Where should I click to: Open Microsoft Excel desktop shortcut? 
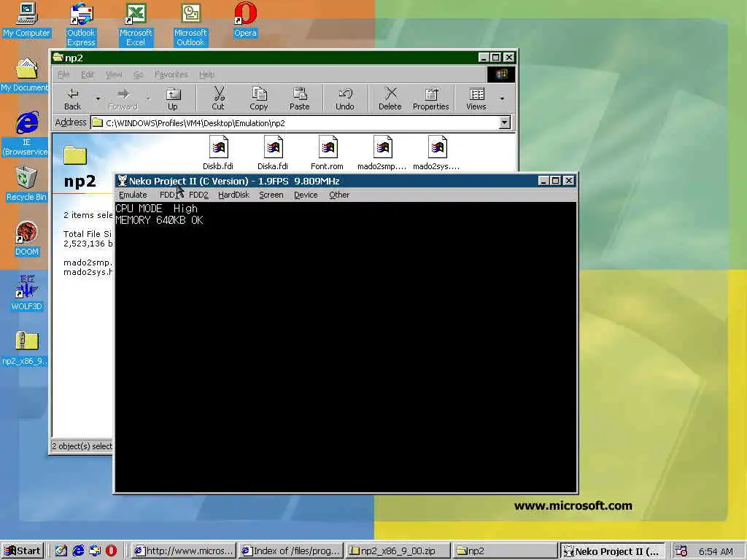[x=135, y=24]
